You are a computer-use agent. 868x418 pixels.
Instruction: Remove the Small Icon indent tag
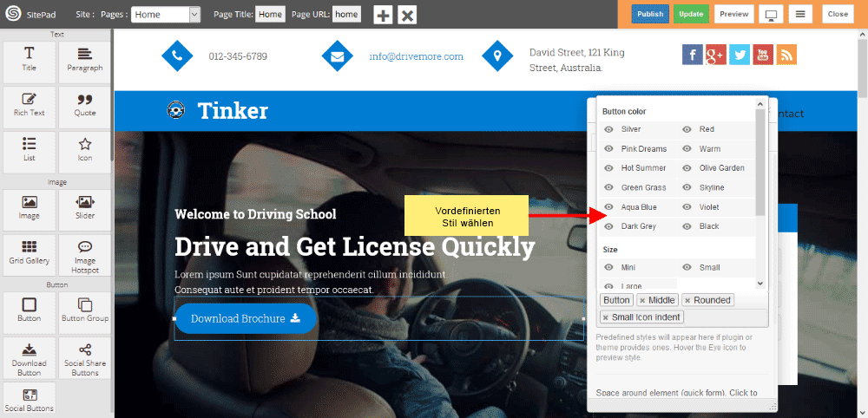point(606,318)
